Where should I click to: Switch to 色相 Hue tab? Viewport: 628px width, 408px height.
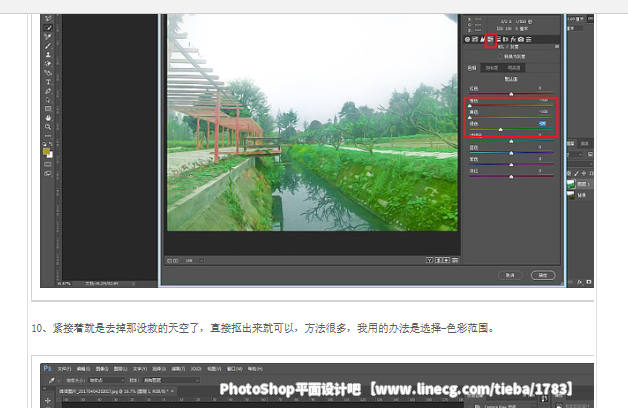472,68
